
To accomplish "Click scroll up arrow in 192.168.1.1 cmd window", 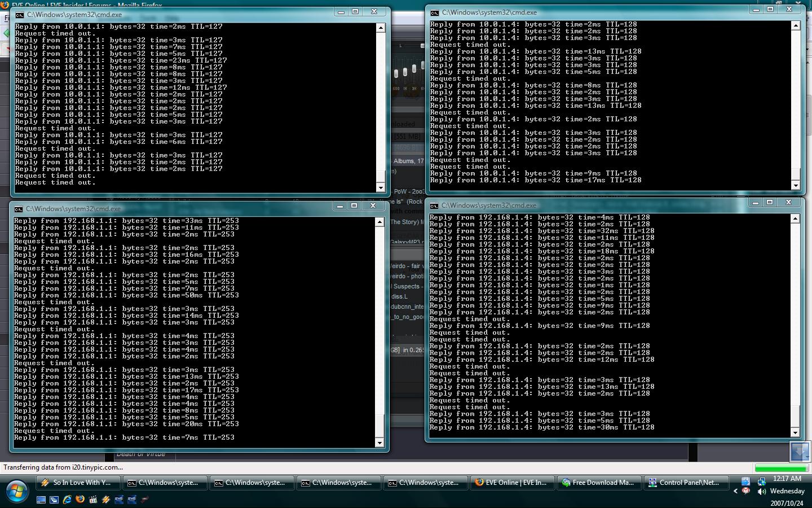I will tap(379, 222).
